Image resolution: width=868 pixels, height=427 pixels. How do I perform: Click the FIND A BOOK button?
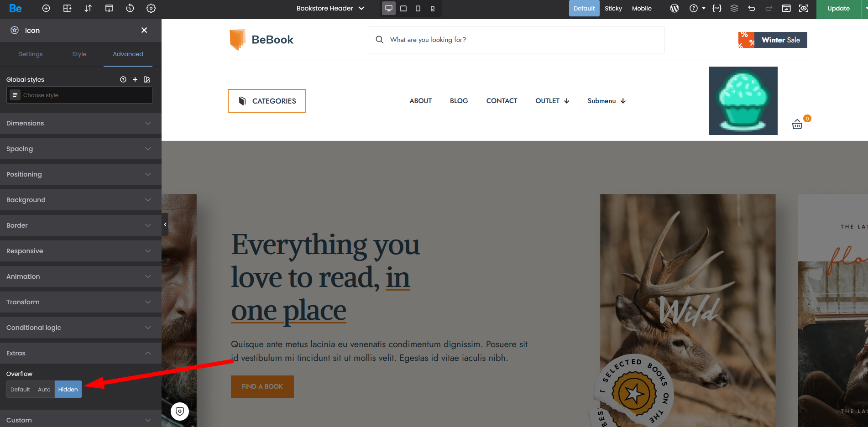[262, 386]
